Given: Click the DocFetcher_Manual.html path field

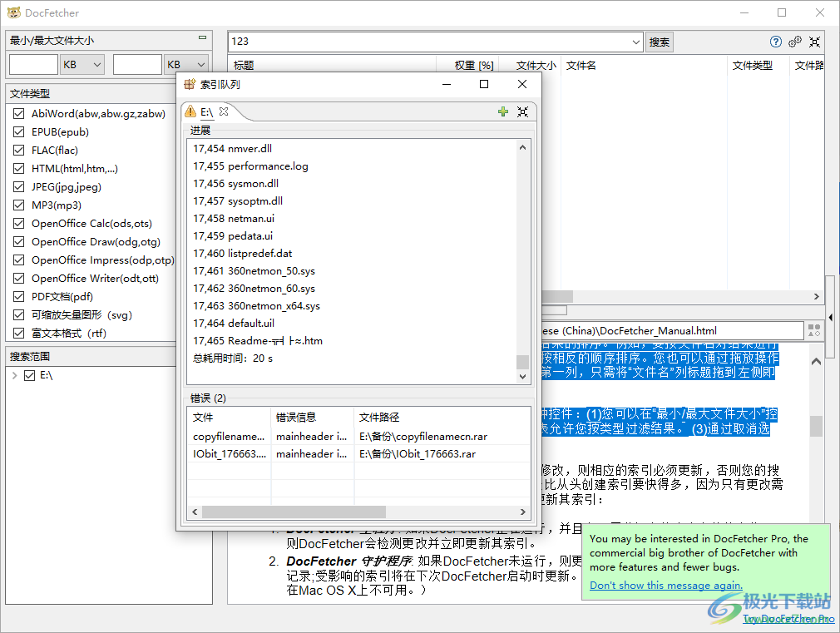Looking at the screenshot, I should coord(672,331).
